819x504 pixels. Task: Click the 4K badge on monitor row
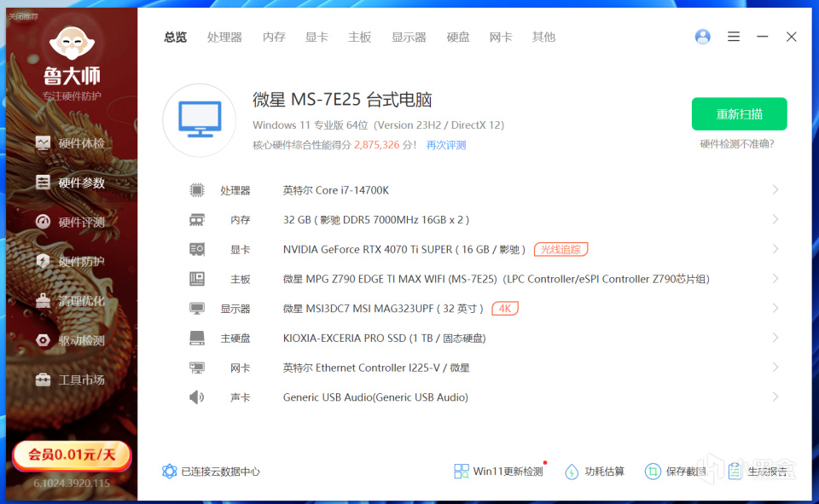505,309
